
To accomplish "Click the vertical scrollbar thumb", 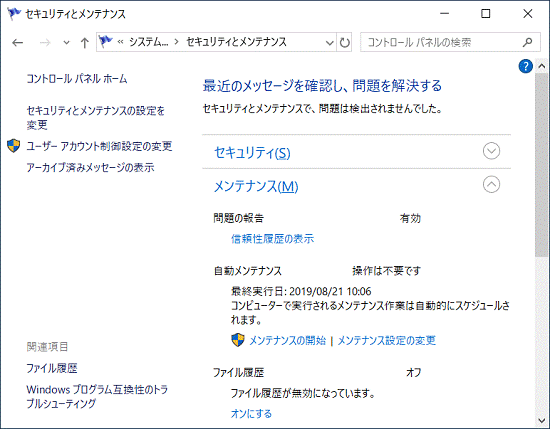I will [542, 165].
